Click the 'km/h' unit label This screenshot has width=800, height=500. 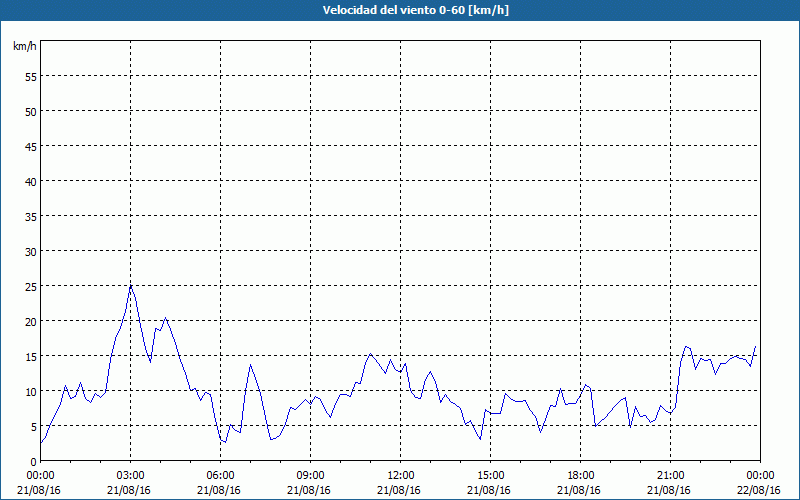pyautogui.click(x=24, y=46)
